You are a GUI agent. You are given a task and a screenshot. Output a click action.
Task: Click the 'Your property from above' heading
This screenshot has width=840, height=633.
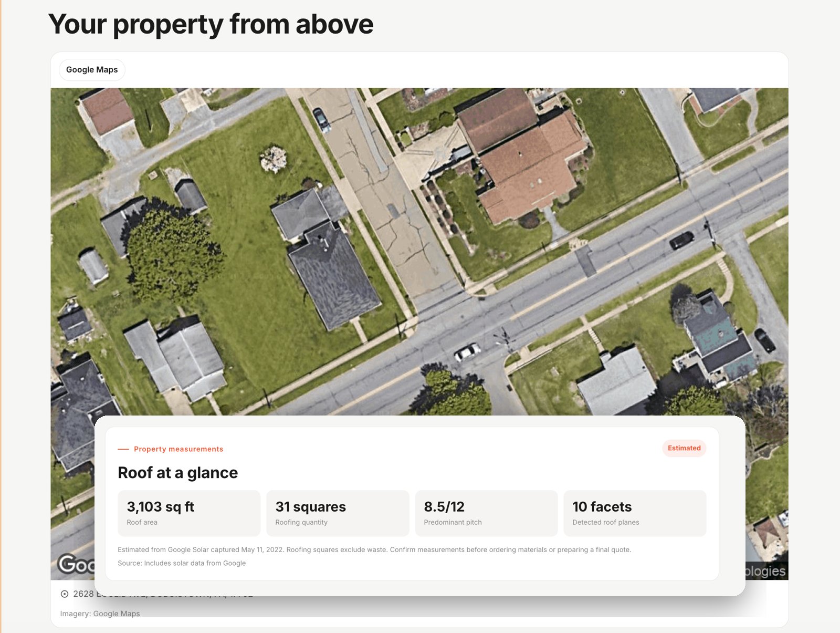pyautogui.click(x=211, y=24)
